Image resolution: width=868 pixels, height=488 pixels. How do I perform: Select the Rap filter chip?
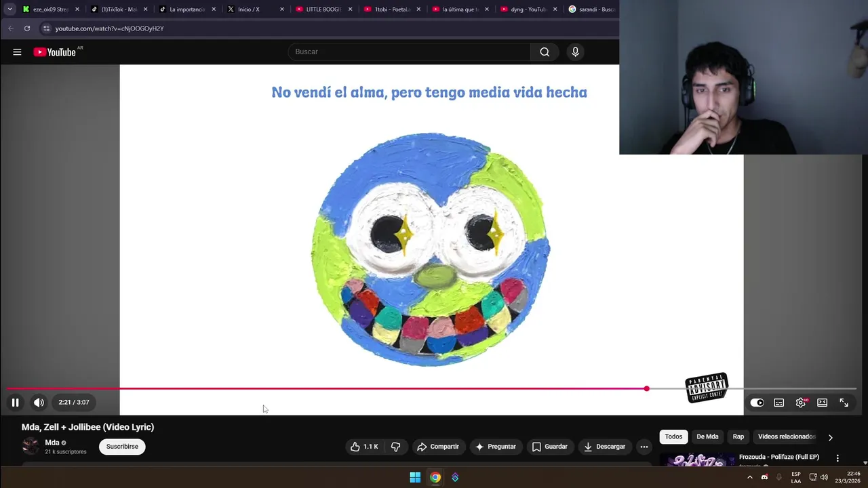coord(738,436)
